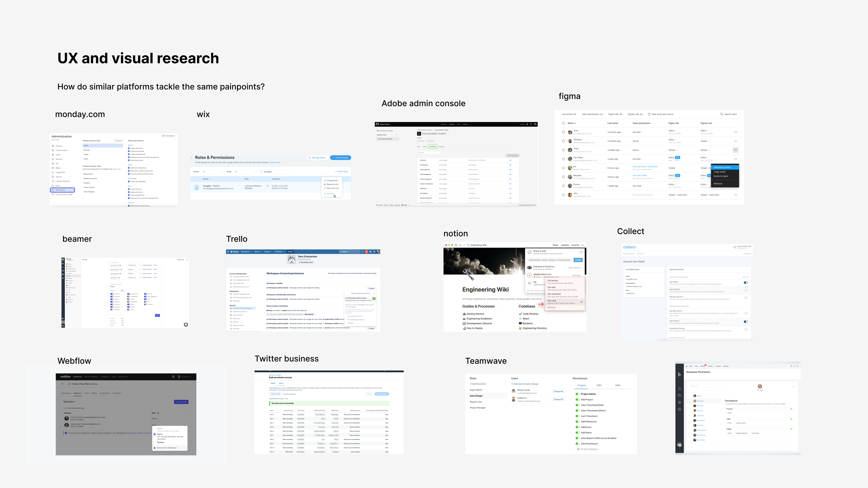Screen dimensions: 868x488
Task: Open the FigJam role: All filter
Action: pos(636,114)
